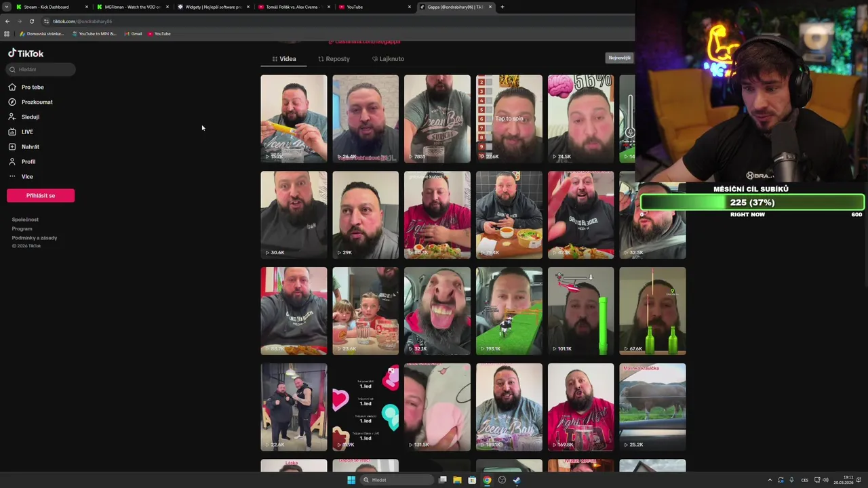Open the CES keyboard language switcher

pos(805,480)
